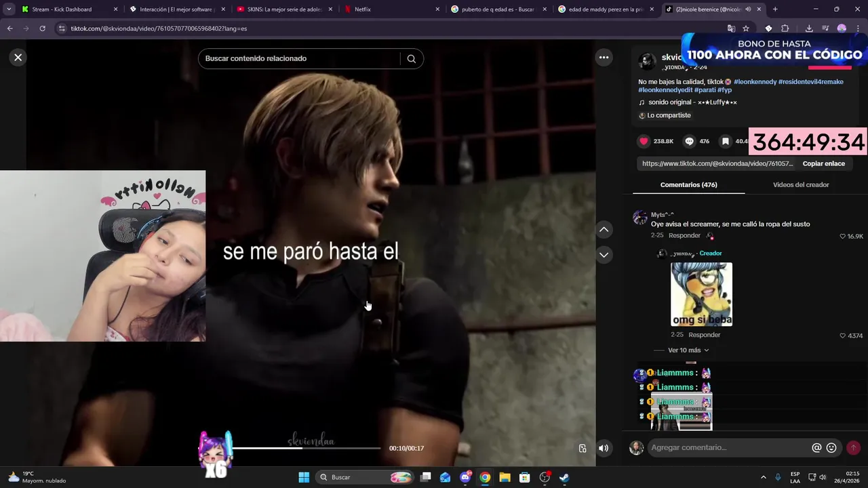Open Chrome downloads icon
Viewport: 868px width, 488px height.
pyautogui.click(x=809, y=28)
